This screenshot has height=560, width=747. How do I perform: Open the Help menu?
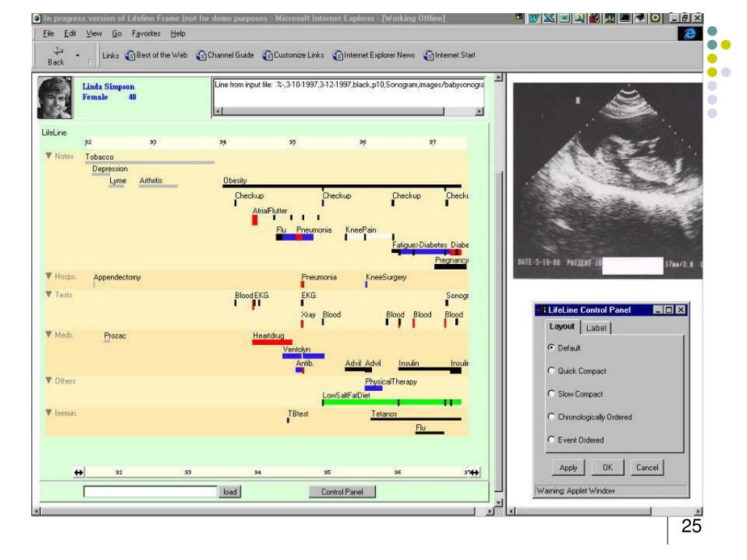pos(178,34)
